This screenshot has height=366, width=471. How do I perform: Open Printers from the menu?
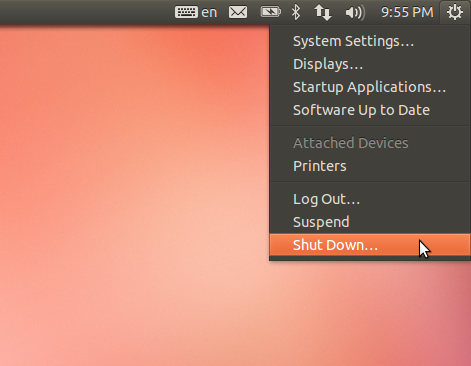pos(370,166)
